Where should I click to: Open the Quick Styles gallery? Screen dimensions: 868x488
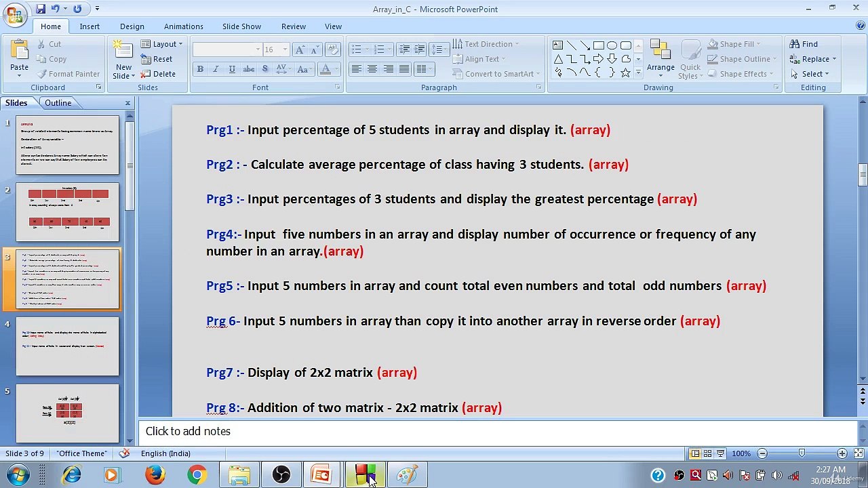(690, 58)
